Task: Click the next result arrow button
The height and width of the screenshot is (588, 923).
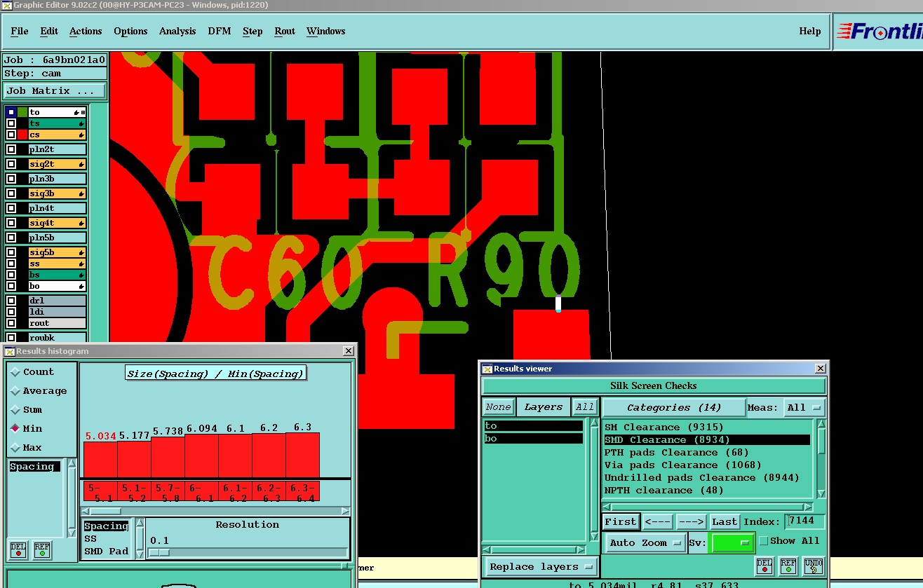Action: (x=691, y=521)
